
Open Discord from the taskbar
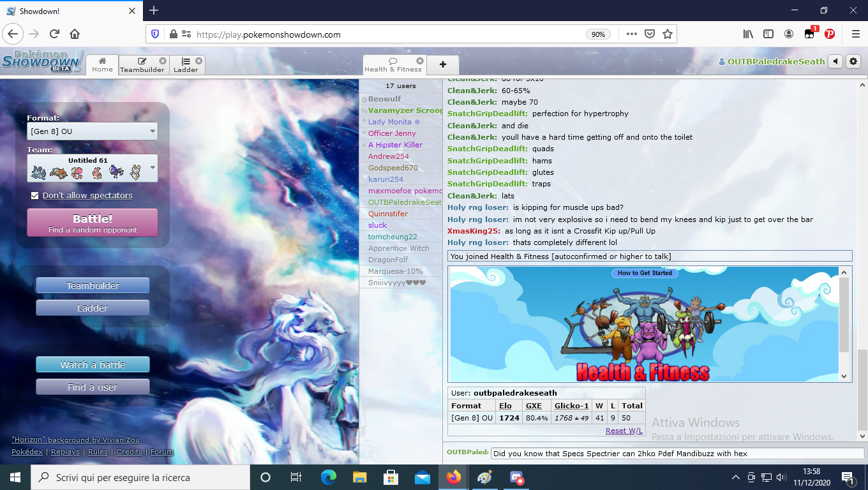(x=516, y=477)
